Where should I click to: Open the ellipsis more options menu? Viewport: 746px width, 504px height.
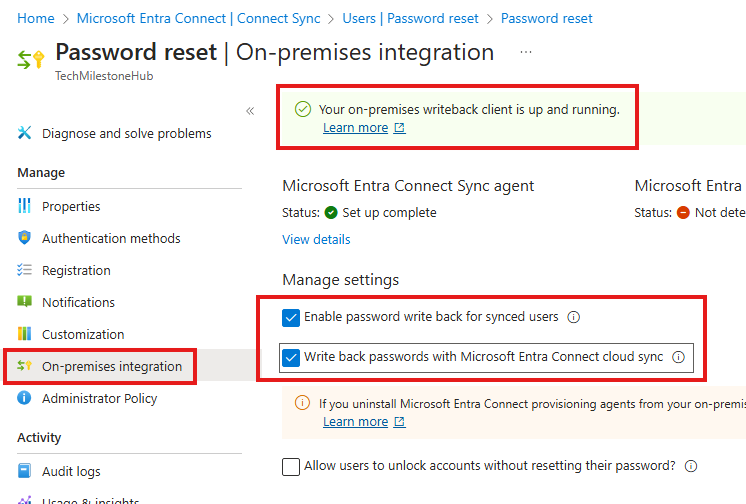[x=526, y=52]
